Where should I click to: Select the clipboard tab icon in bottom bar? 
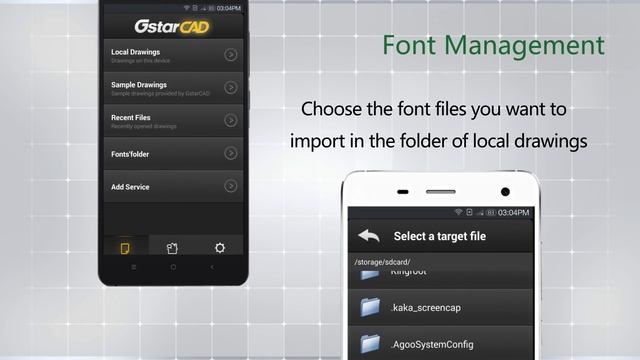pos(172,248)
